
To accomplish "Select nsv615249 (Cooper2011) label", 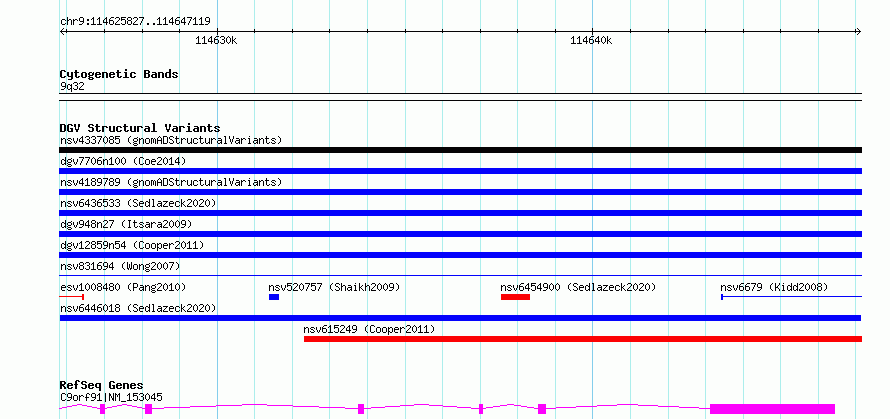I will [x=370, y=329].
